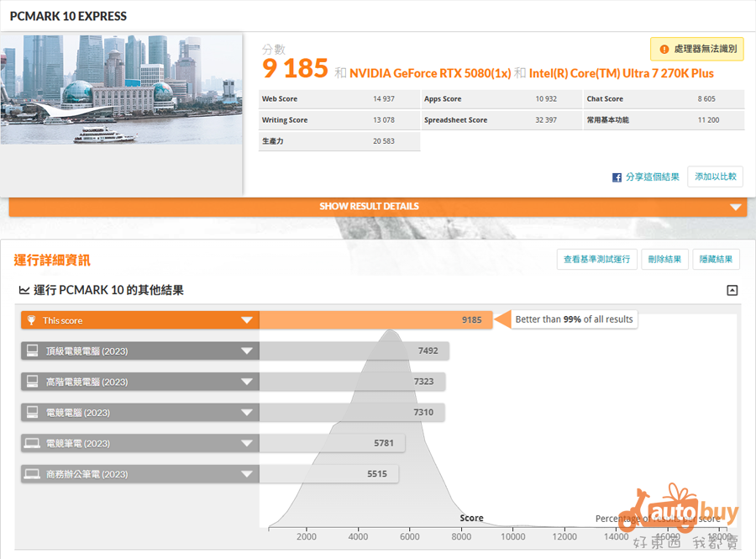Expand the This score row dropdown arrow
The image size is (756, 559).
coord(246,320)
